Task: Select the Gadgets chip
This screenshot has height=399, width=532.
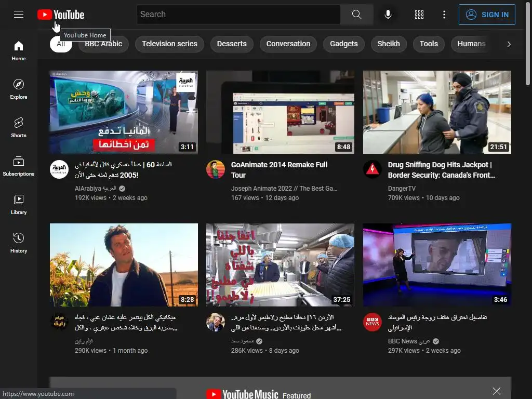Action: click(344, 44)
